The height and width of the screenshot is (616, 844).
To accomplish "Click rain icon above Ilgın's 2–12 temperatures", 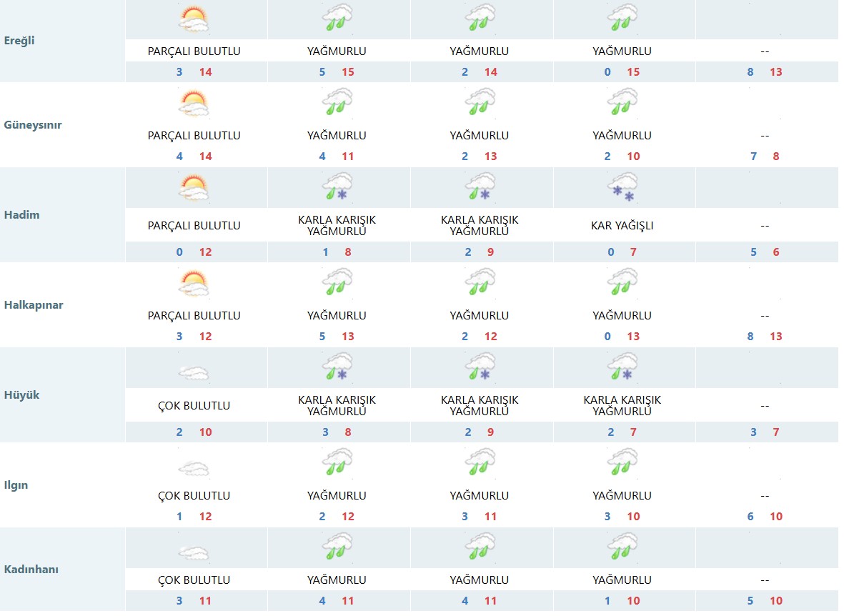I will click(x=337, y=462).
